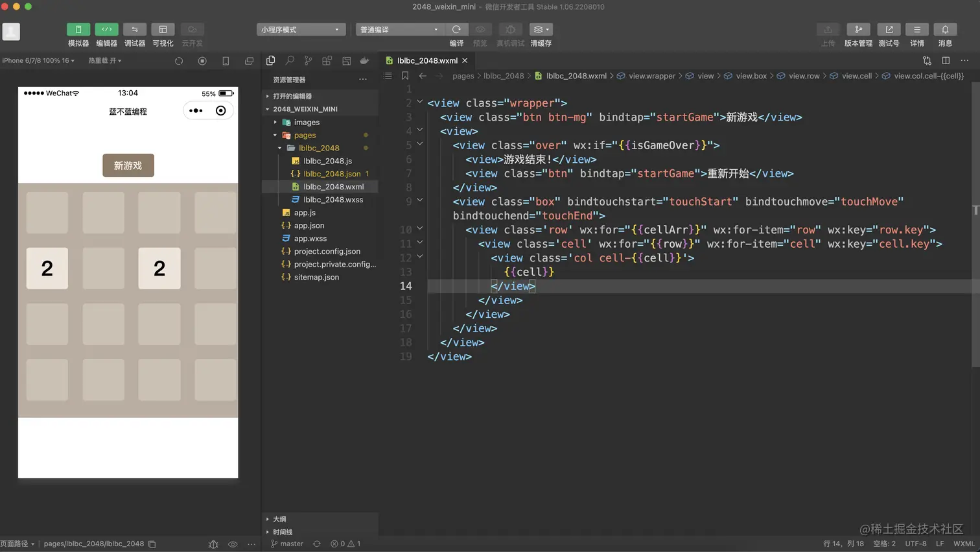Open 云开发 cloud development

(192, 29)
